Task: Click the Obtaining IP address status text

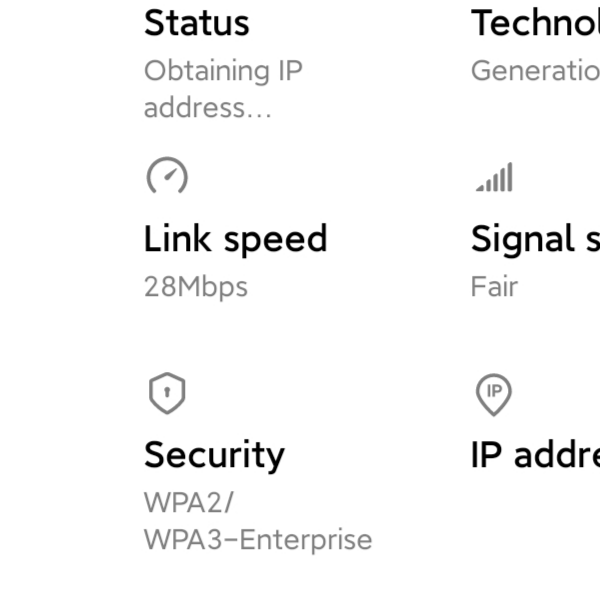Action: click(223, 90)
